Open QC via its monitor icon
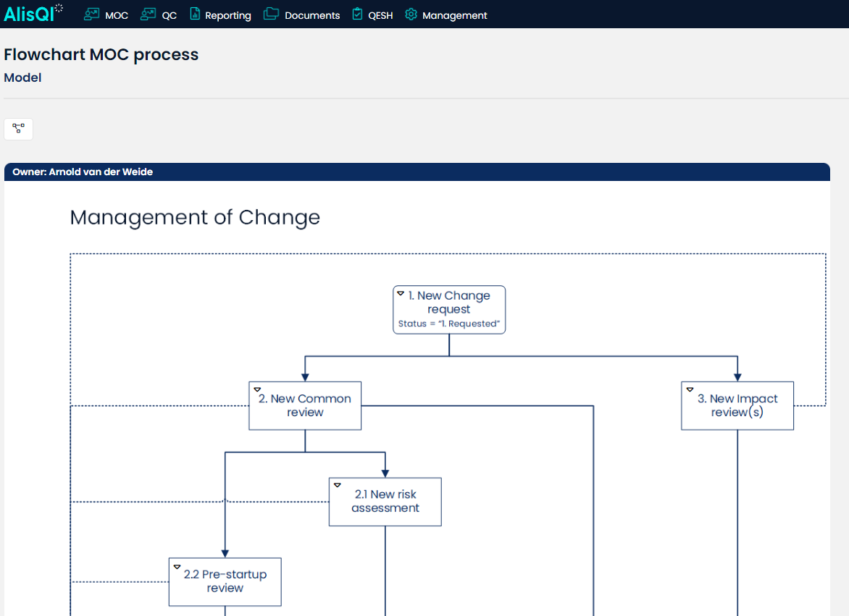The width and height of the screenshot is (849, 616). pos(149,14)
